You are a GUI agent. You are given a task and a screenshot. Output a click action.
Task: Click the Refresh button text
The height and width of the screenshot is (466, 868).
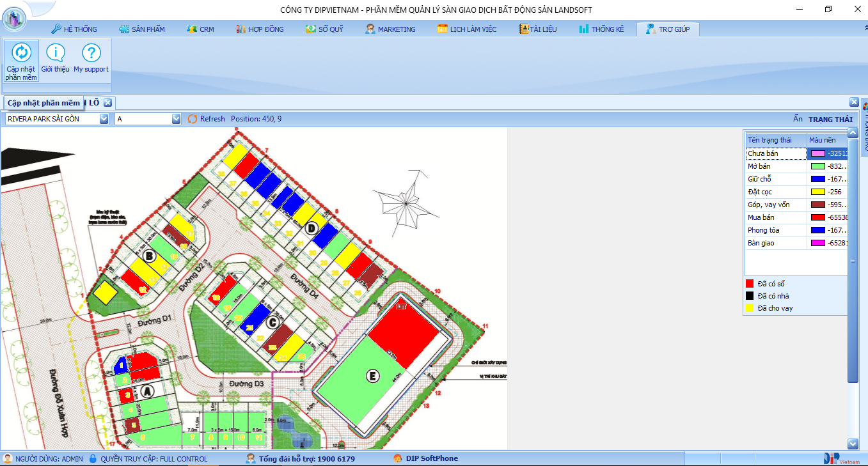coord(212,119)
